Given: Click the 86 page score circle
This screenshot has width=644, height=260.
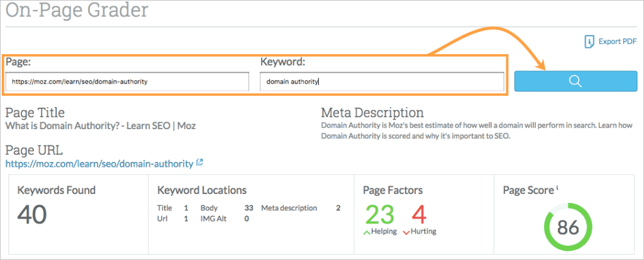Looking at the screenshot, I should tap(569, 227).
